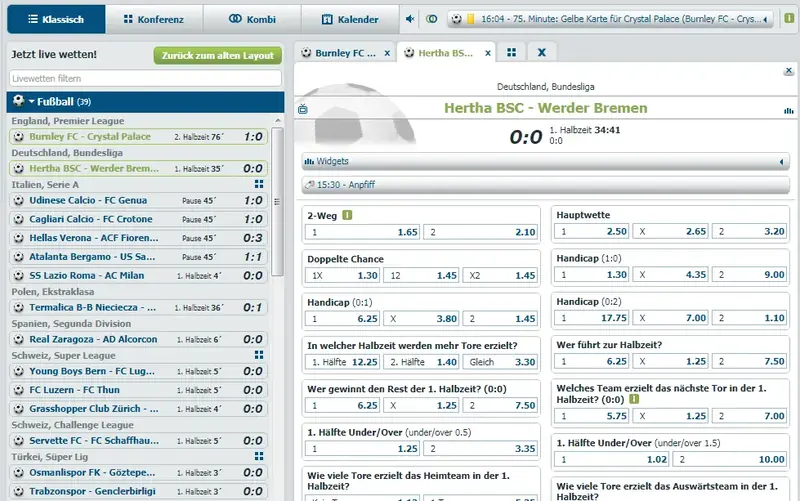Click football icon beside Hellas Verona row

[19, 238]
